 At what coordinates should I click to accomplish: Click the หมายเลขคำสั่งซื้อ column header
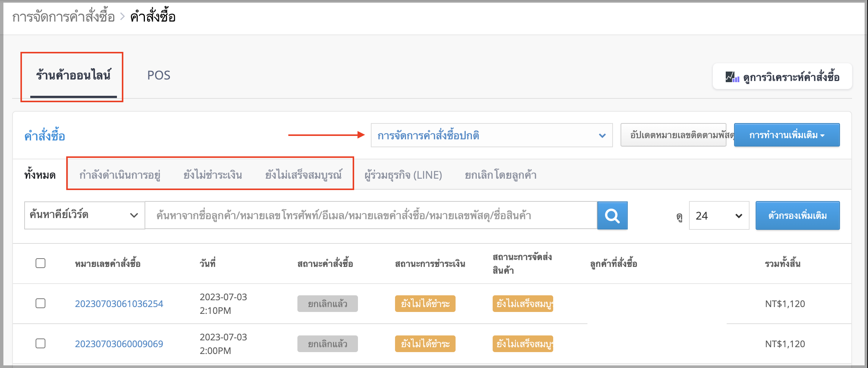108,264
